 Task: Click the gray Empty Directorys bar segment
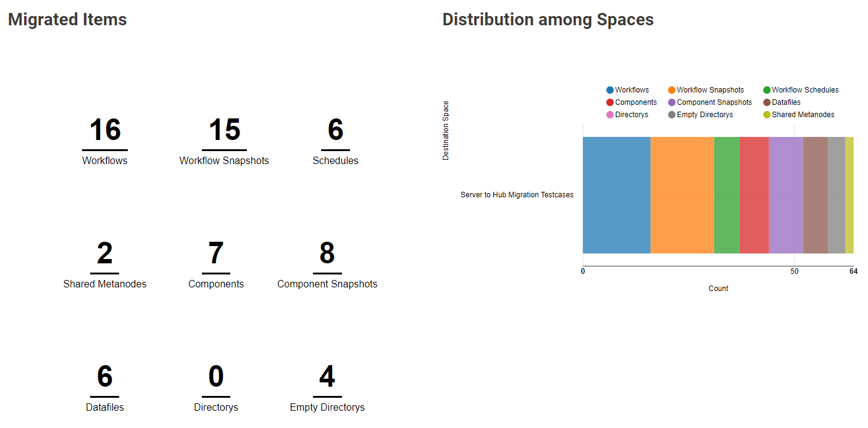837,195
